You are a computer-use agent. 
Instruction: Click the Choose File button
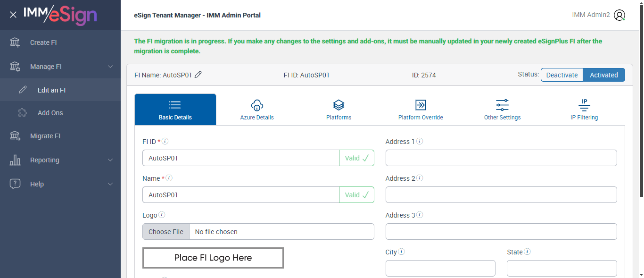[x=166, y=232]
